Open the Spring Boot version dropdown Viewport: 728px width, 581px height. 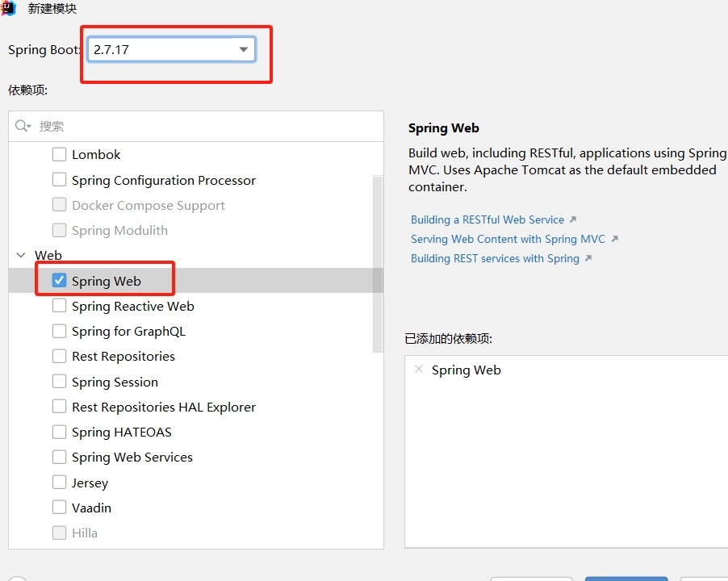244,49
